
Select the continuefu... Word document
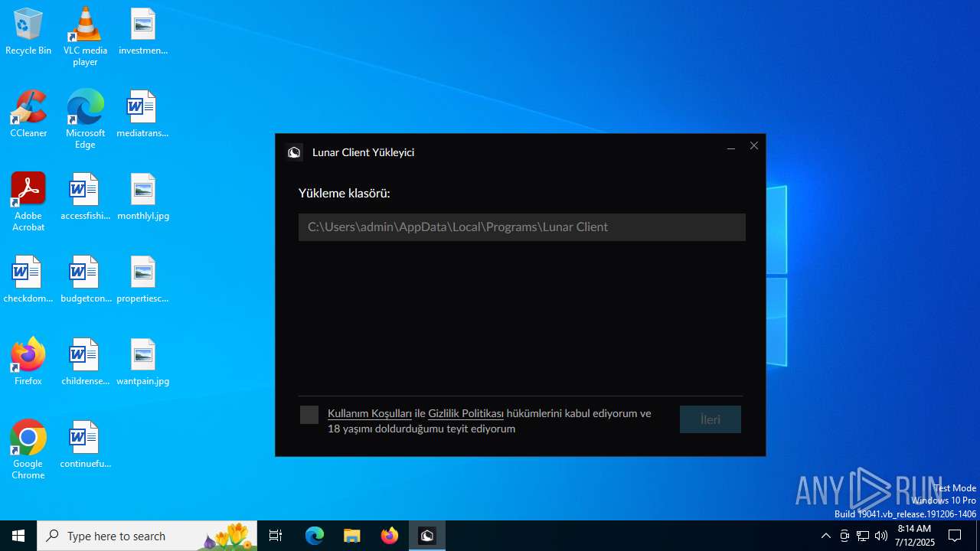point(85,445)
